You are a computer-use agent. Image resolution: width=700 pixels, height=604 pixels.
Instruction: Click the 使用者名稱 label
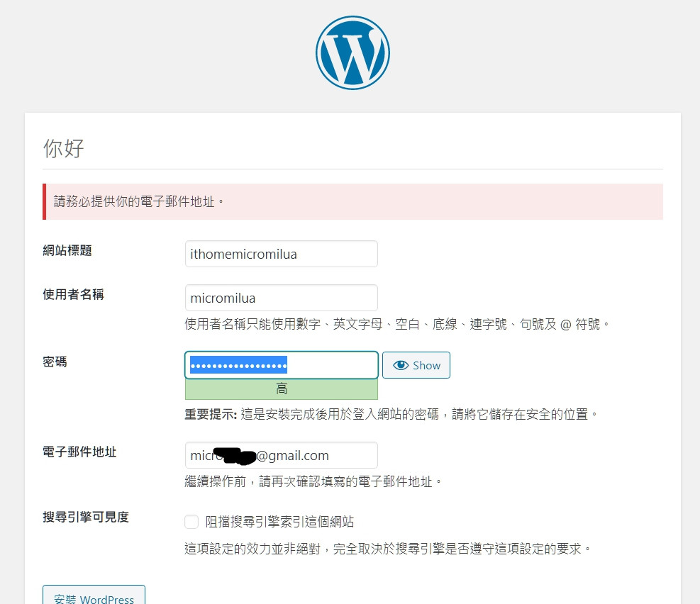[74, 294]
